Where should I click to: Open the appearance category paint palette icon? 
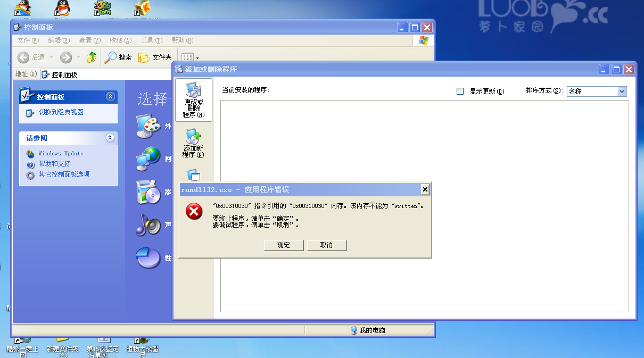148,126
